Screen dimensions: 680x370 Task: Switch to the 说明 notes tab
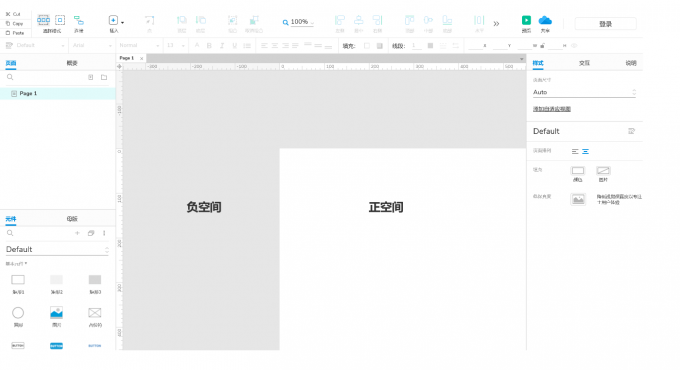coord(631,63)
